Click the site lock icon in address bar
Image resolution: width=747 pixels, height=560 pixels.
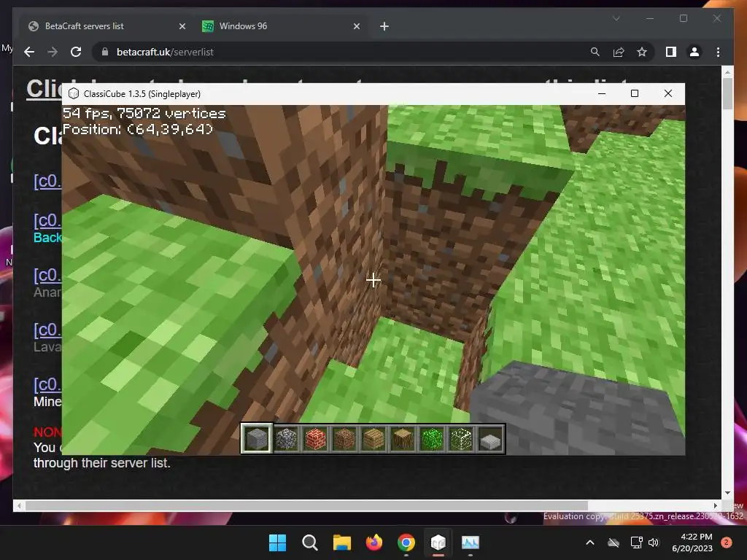(105, 52)
